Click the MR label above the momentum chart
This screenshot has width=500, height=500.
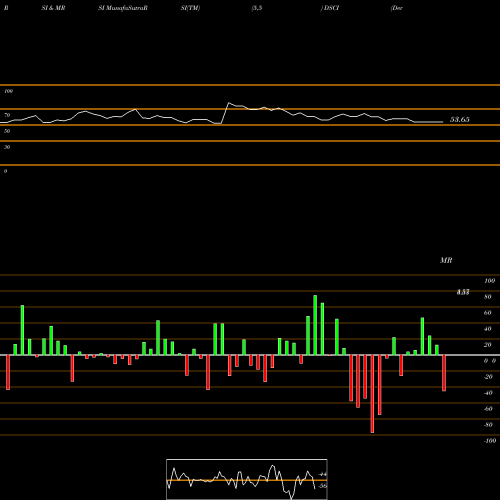pyautogui.click(x=446, y=260)
